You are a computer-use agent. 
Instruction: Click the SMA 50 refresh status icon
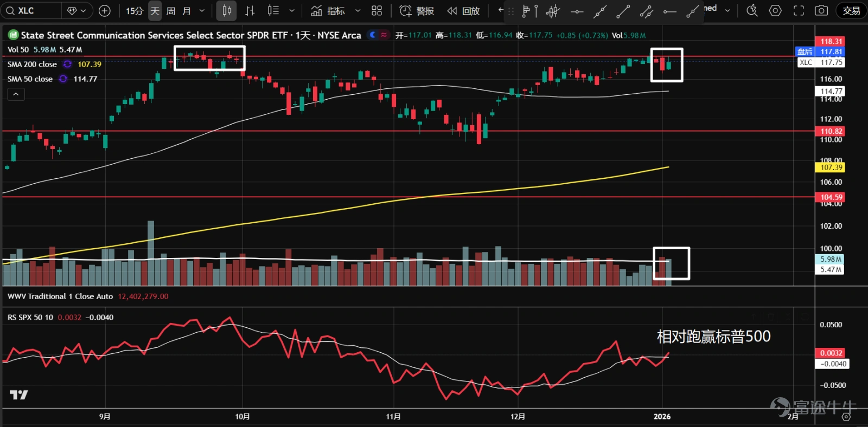pyautogui.click(x=63, y=79)
